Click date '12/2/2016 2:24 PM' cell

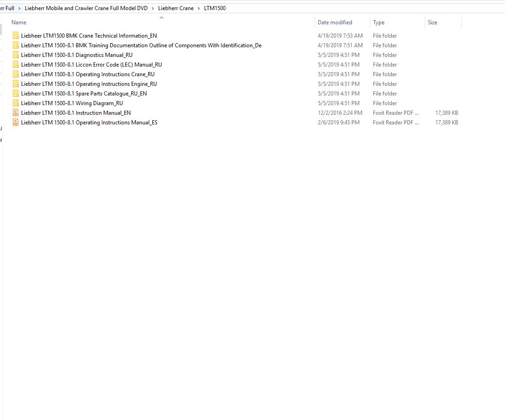pos(340,113)
